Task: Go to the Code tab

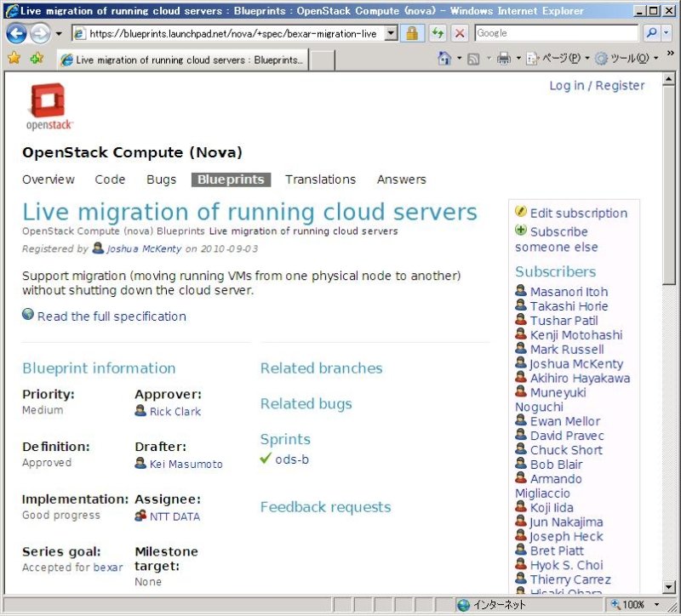Action: (x=110, y=180)
